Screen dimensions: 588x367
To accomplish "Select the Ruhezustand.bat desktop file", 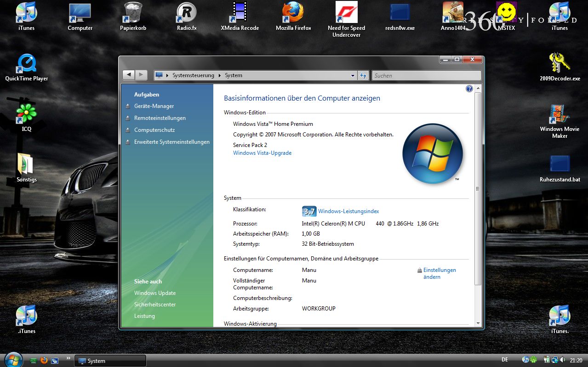I will (x=559, y=169).
